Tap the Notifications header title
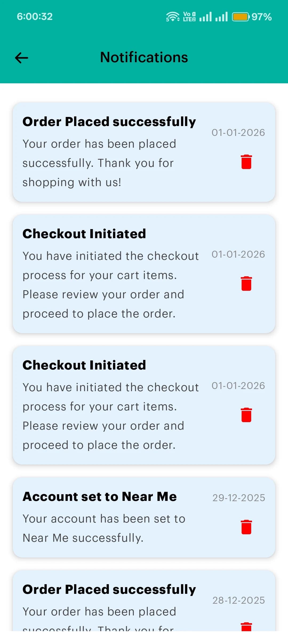The image size is (288, 644). coord(144,57)
